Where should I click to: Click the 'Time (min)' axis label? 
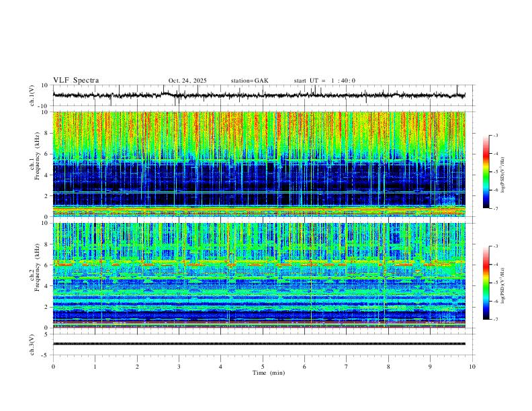point(269,373)
